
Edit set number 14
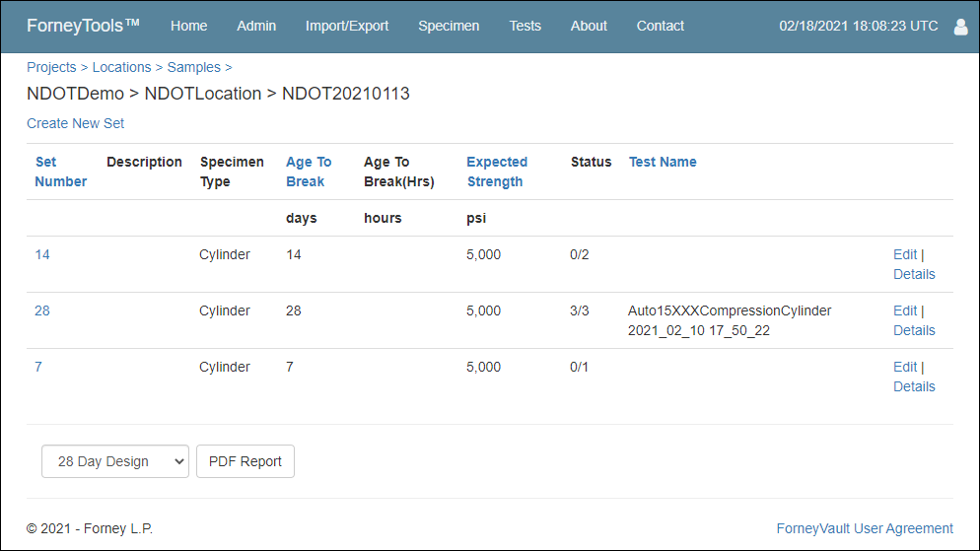[905, 255]
